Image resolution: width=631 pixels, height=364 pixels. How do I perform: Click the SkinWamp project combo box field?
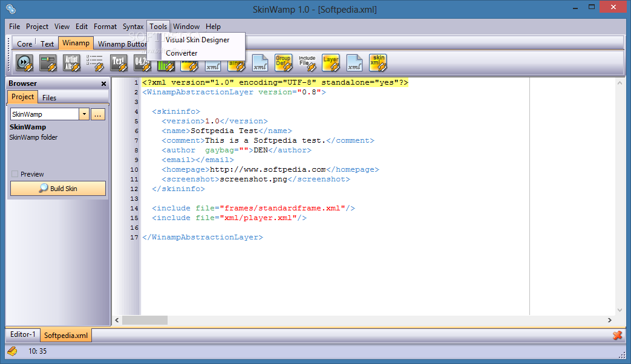[45, 114]
